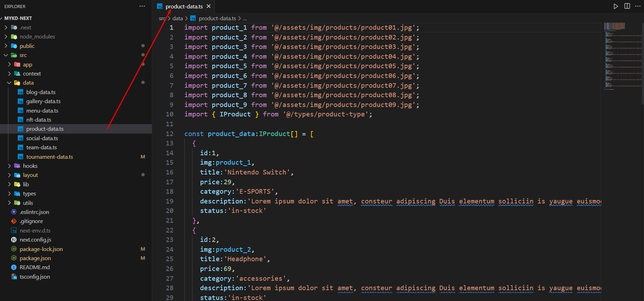Expand the app folder chevron
The height and width of the screenshot is (301, 644).
tap(9, 64)
